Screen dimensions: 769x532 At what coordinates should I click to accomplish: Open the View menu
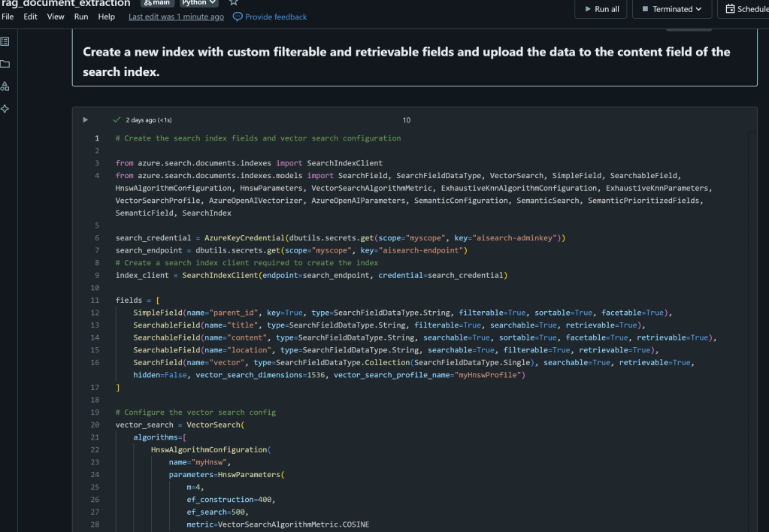click(56, 17)
